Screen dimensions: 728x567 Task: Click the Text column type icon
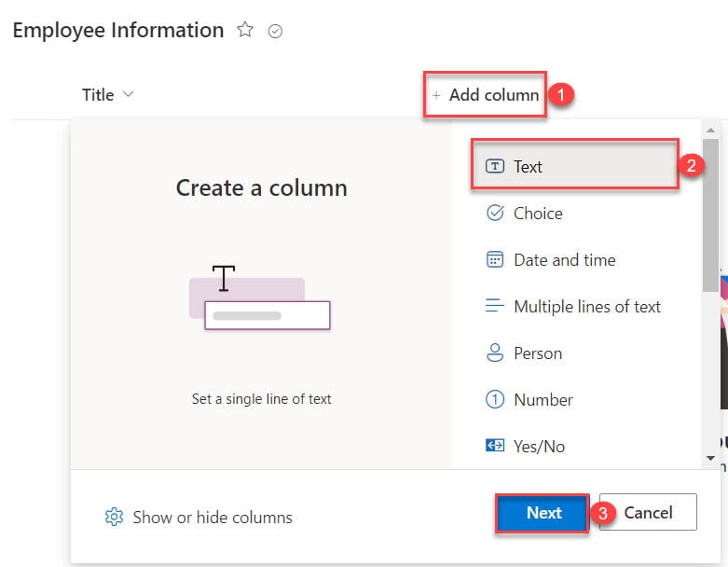(494, 166)
